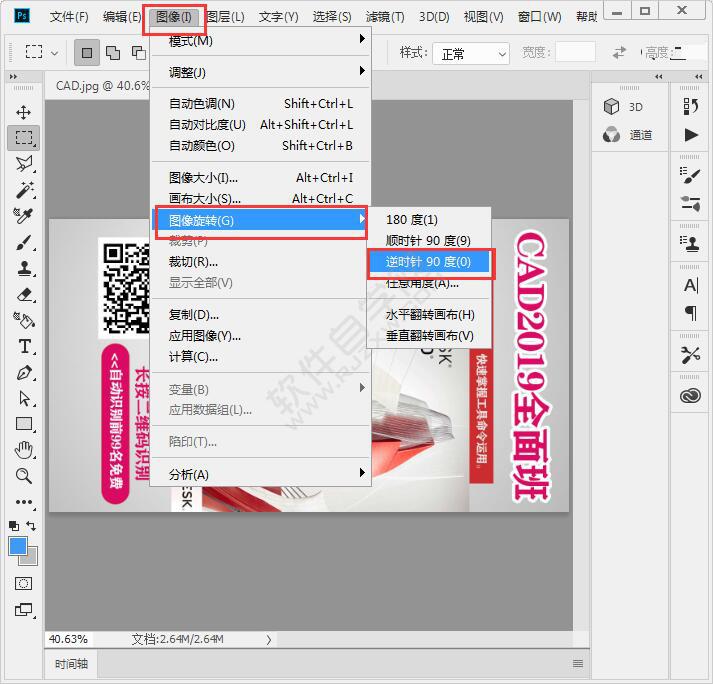Select the Eyedropper tool

23,216
